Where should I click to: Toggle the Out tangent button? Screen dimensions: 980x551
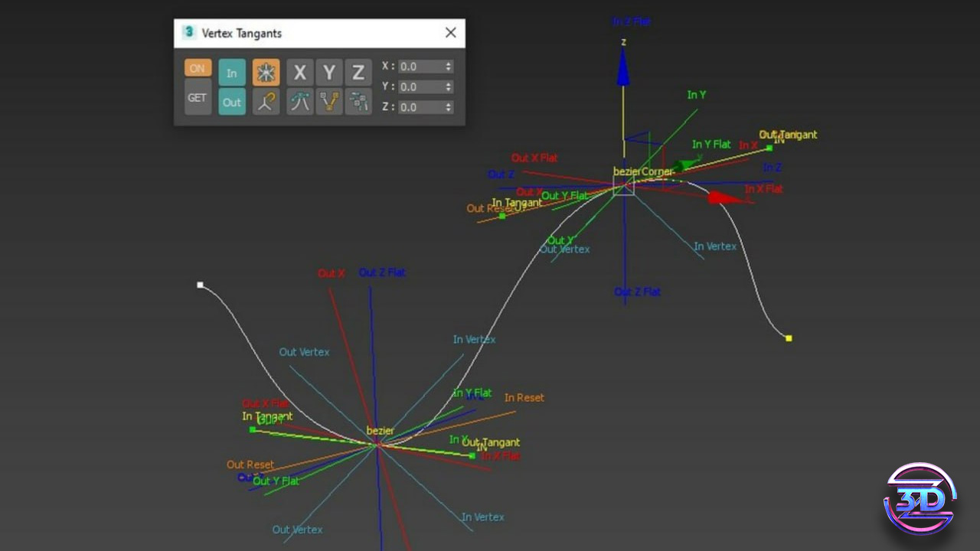click(232, 102)
